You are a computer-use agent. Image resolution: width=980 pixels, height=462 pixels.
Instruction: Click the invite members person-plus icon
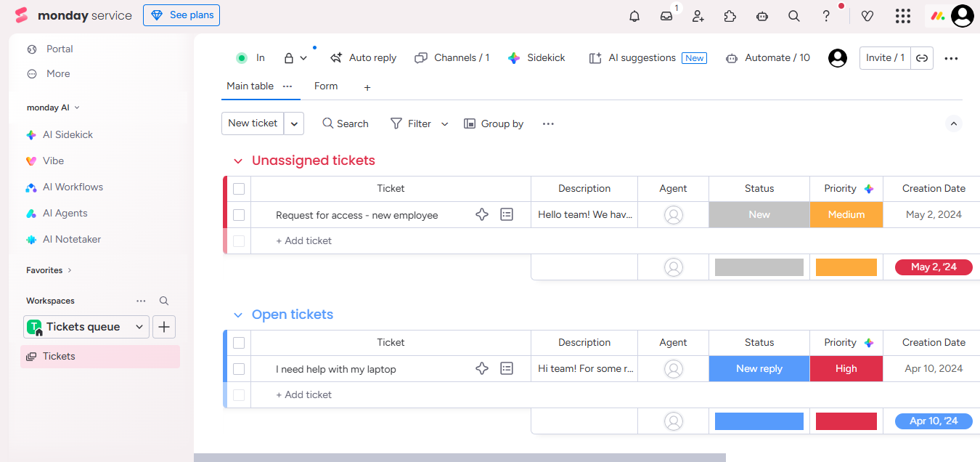point(698,16)
